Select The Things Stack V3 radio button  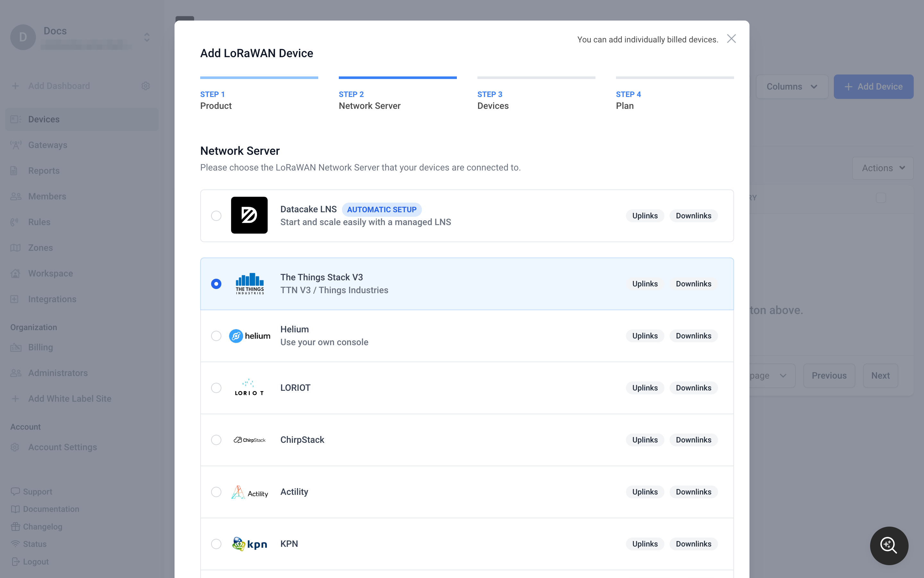click(216, 284)
